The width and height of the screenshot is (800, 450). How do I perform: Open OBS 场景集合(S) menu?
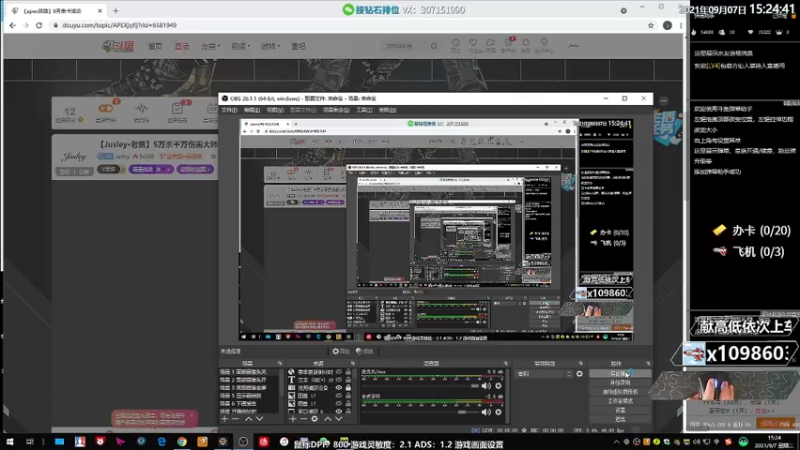tap(336, 110)
